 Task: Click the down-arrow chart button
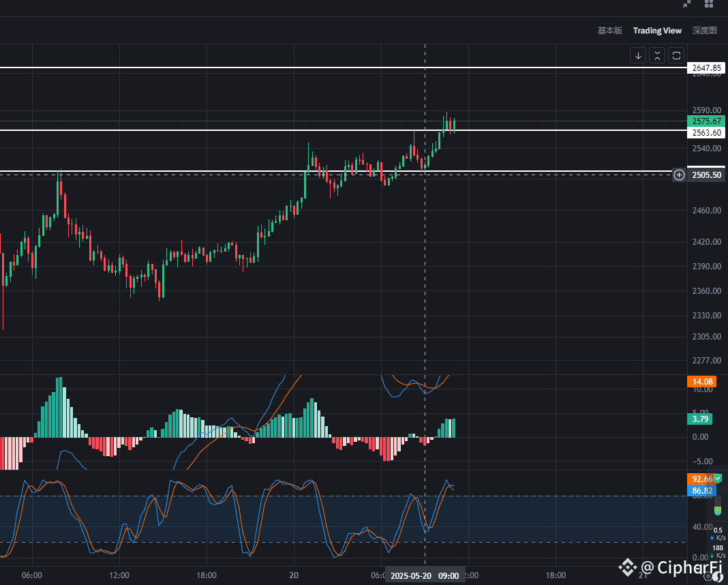pos(638,56)
